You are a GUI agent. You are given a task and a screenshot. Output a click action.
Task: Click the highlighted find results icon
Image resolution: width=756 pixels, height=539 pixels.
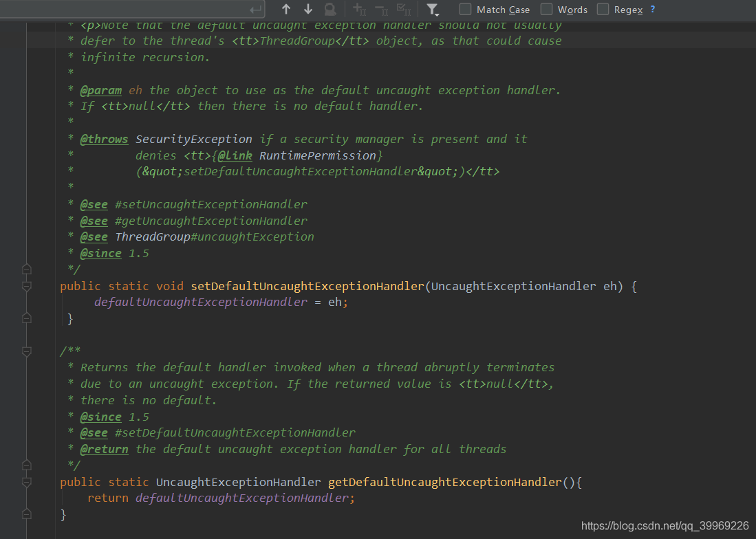330,9
